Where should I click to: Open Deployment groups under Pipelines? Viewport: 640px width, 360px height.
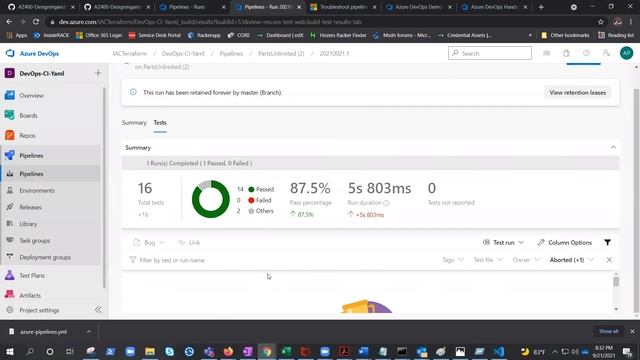pos(45,258)
